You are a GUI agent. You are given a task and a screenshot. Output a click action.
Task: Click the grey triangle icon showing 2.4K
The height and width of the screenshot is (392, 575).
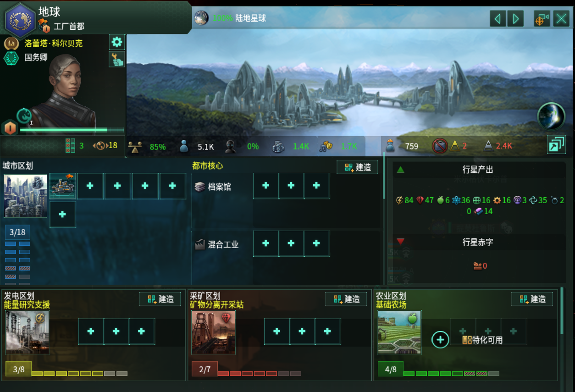tap(488, 146)
